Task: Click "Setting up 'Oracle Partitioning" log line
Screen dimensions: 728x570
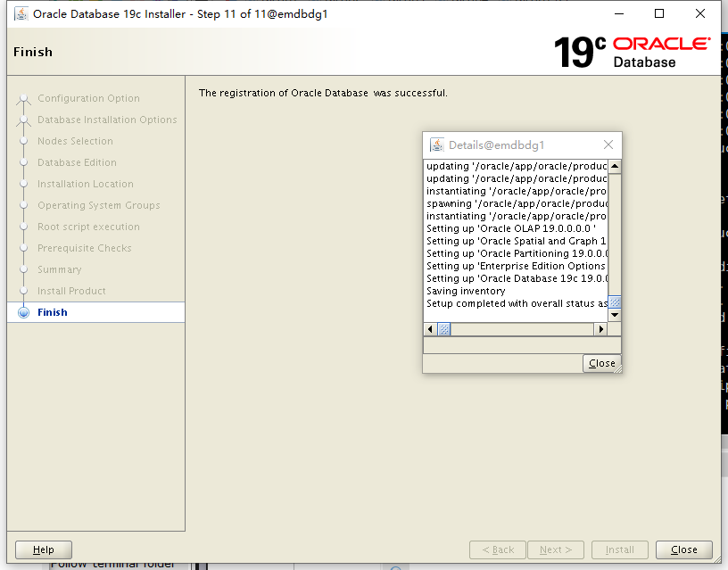Action: point(517,253)
